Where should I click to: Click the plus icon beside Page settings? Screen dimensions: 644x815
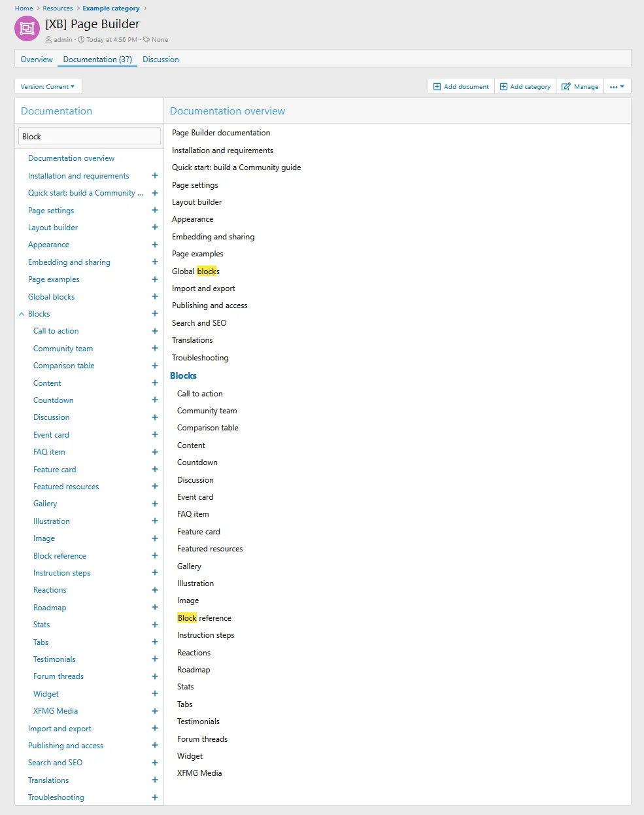(x=155, y=210)
